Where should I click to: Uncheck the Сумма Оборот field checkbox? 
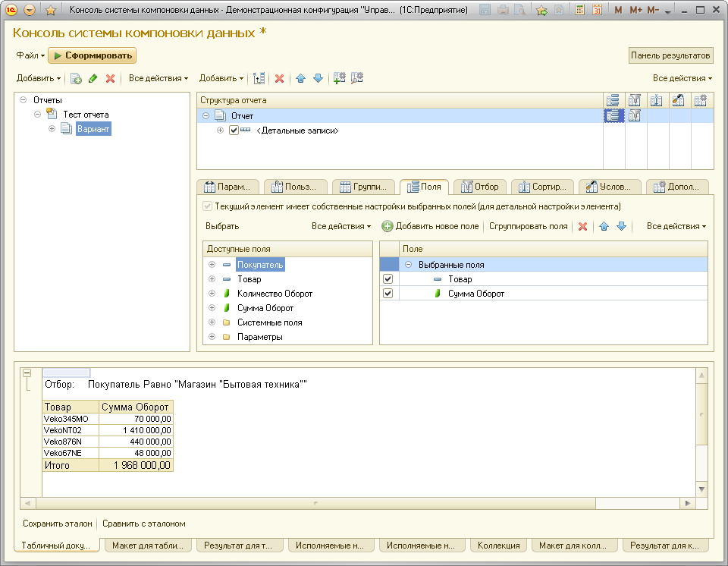[388, 294]
